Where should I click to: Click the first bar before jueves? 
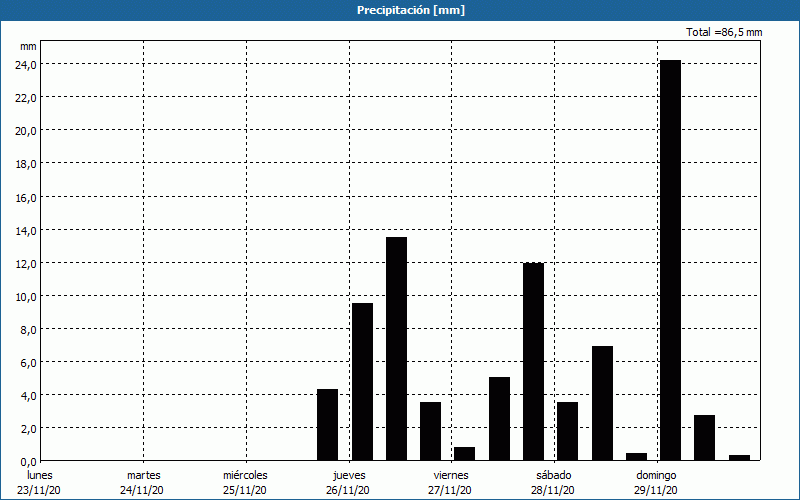[x=328, y=425]
